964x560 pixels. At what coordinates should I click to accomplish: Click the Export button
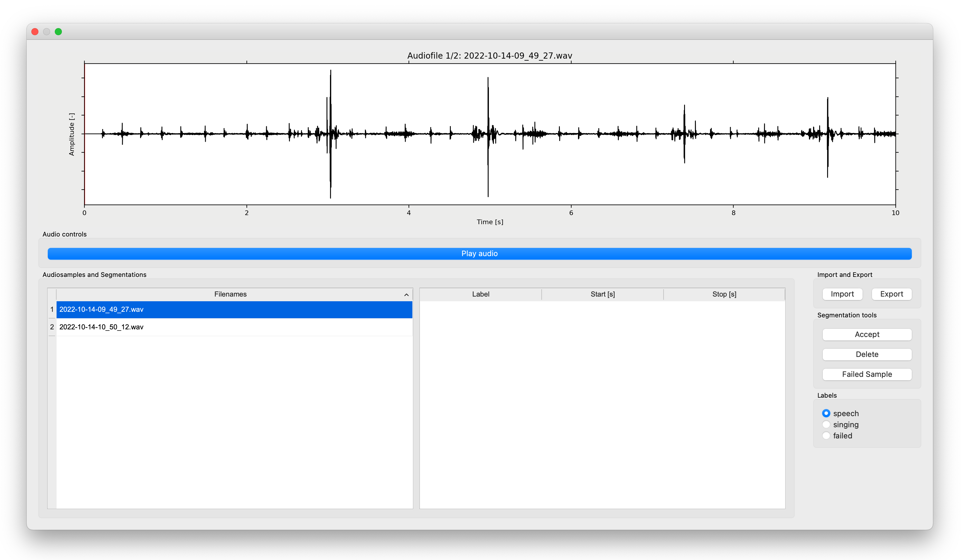[892, 294]
